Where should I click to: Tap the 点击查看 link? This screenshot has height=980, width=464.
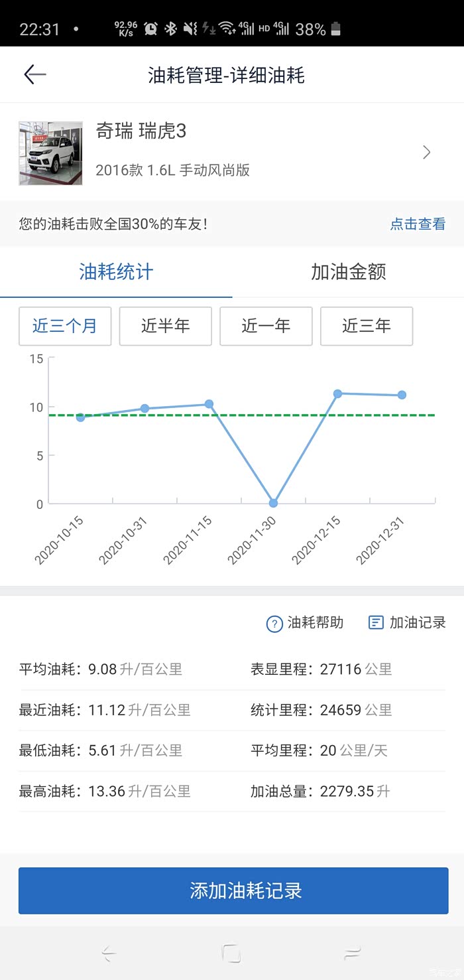click(x=418, y=224)
